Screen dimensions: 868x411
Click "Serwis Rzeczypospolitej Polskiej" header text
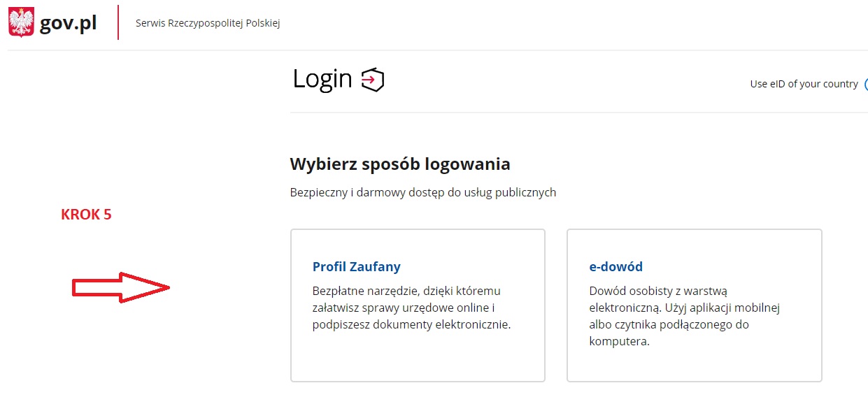point(208,22)
